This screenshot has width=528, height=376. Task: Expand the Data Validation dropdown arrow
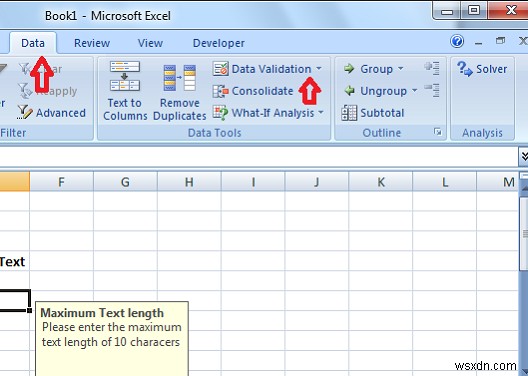point(319,69)
